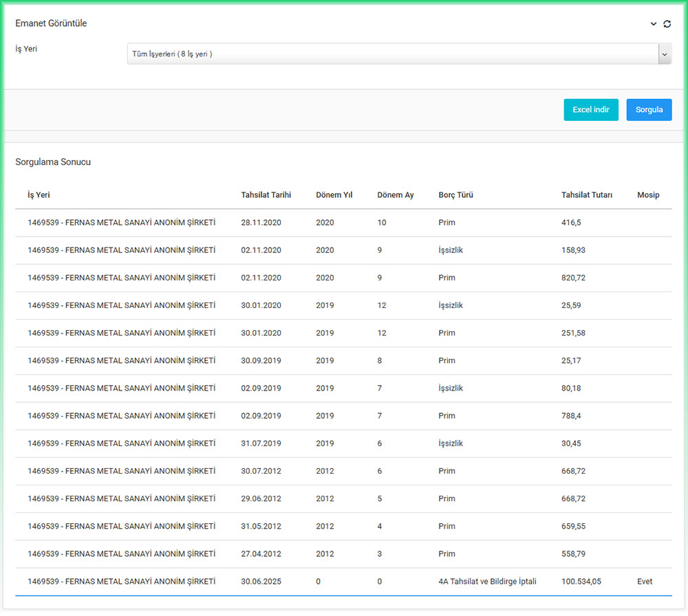Image resolution: width=688 pixels, height=616 pixels.
Task: Click the Sorgulama Sonucu section heading
Action: (53, 162)
